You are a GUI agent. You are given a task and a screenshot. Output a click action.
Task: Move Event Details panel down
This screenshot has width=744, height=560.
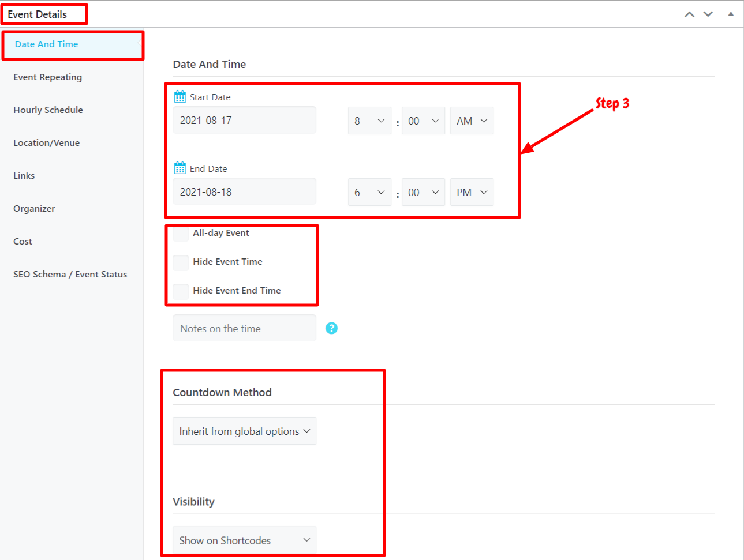coord(708,14)
